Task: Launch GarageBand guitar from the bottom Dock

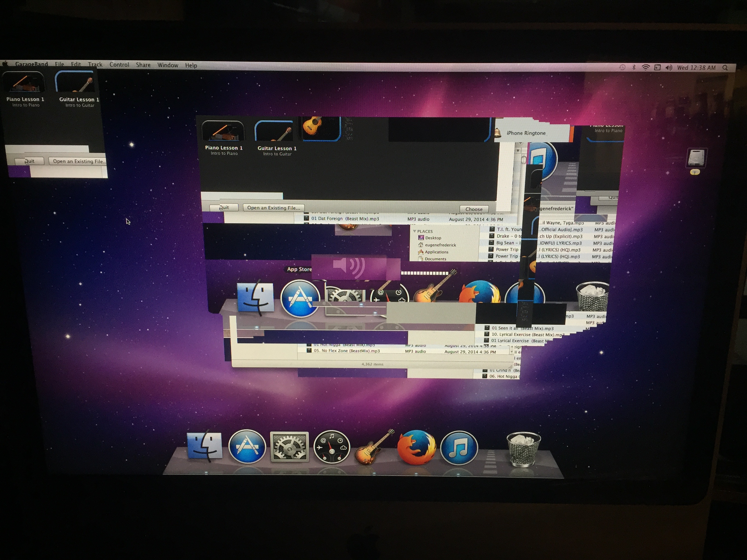Action: 374,447
